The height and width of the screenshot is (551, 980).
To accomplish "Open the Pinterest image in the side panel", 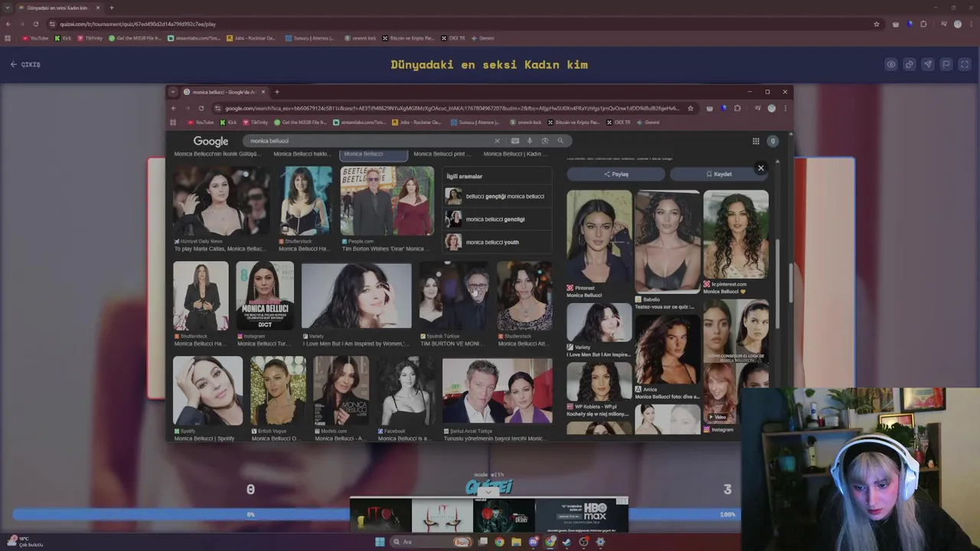I will pos(599,237).
